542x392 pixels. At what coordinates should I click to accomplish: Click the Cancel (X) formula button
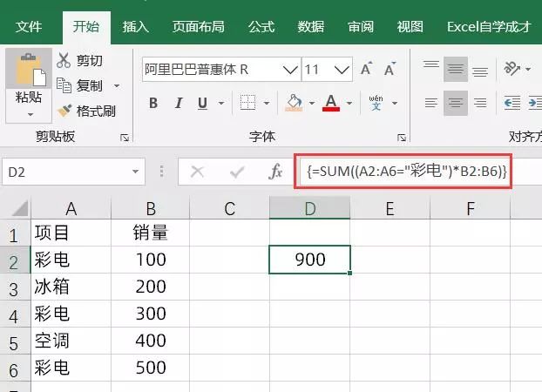coord(198,172)
